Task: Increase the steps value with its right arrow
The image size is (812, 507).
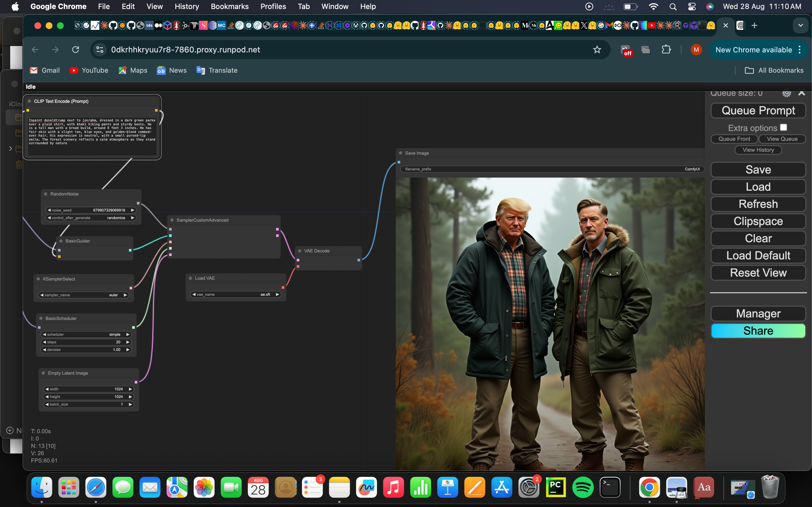Action: [x=128, y=342]
